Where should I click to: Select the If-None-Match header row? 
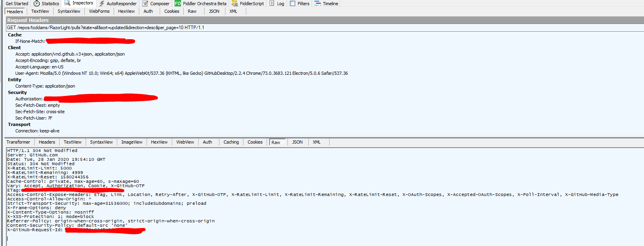click(x=75, y=41)
